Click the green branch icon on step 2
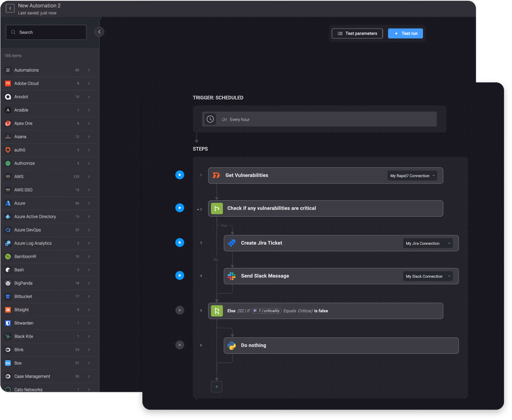Viewport: 512px width, 420px height. coord(217,208)
